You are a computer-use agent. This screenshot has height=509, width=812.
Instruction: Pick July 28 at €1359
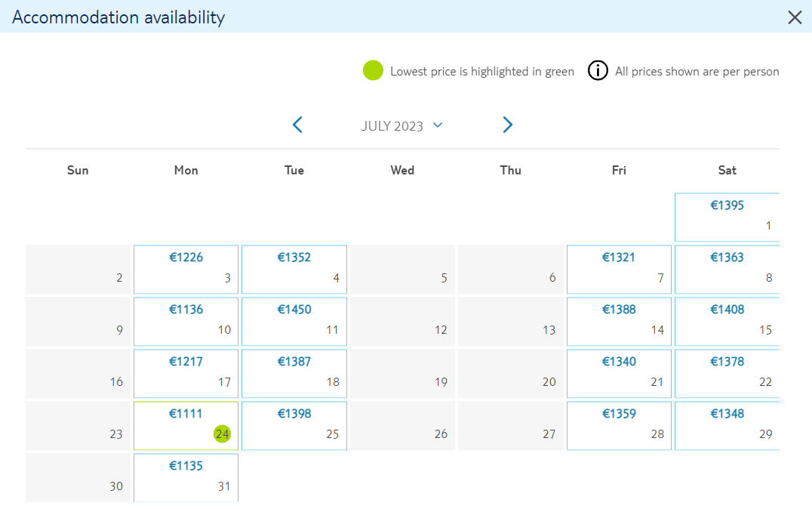point(619,425)
